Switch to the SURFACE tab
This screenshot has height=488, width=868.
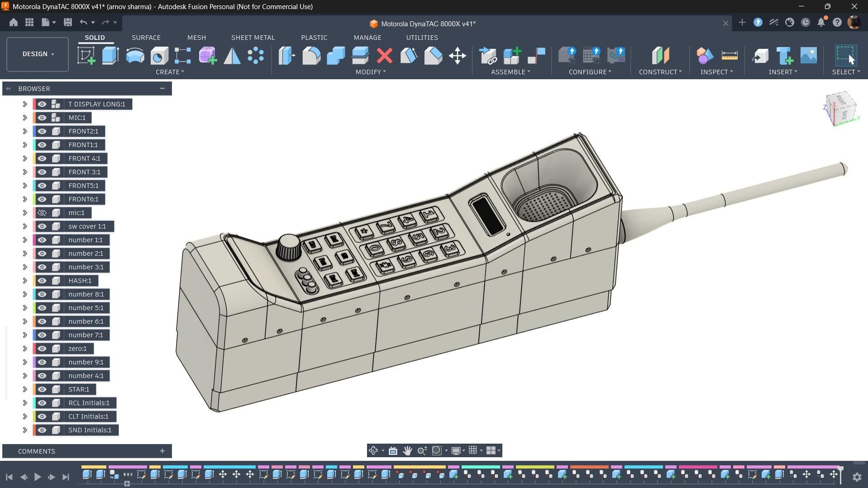[146, 38]
